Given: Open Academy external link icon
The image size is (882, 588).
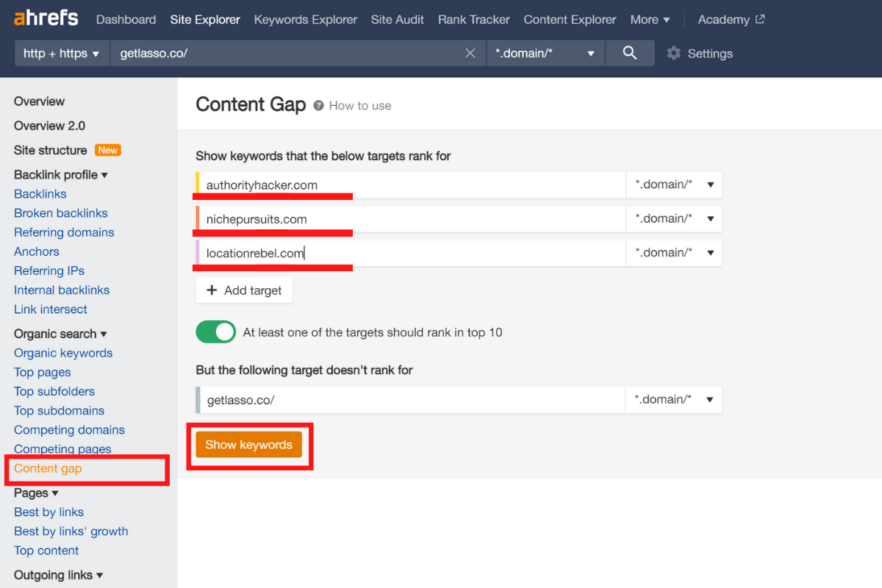Looking at the screenshot, I should click(760, 19).
